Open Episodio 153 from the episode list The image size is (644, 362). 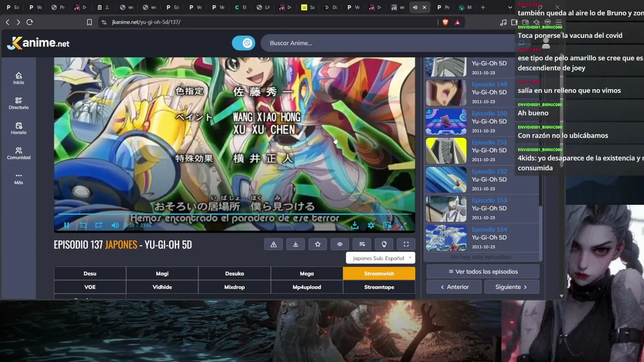[x=489, y=201]
